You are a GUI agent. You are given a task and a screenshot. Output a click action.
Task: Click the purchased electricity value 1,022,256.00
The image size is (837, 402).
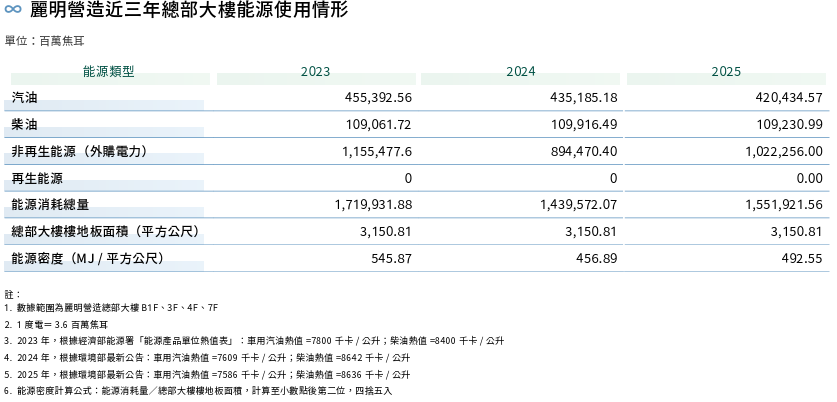[x=784, y=152]
